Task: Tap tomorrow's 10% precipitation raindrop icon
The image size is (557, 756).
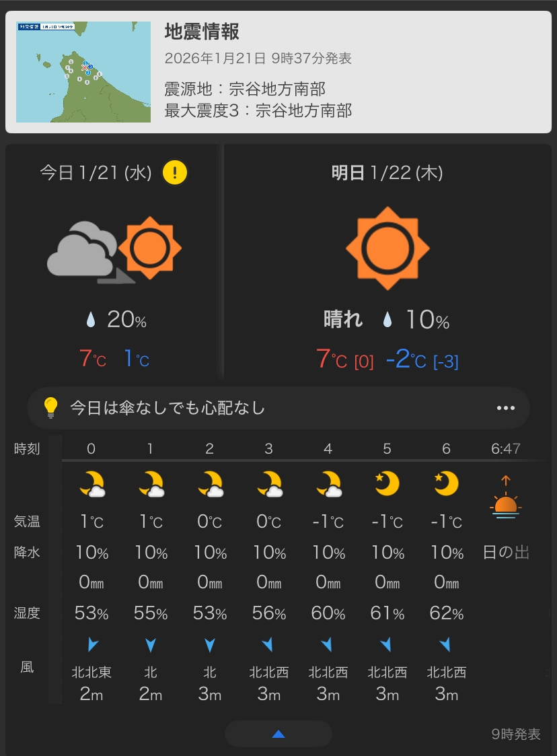Action: click(387, 320)
